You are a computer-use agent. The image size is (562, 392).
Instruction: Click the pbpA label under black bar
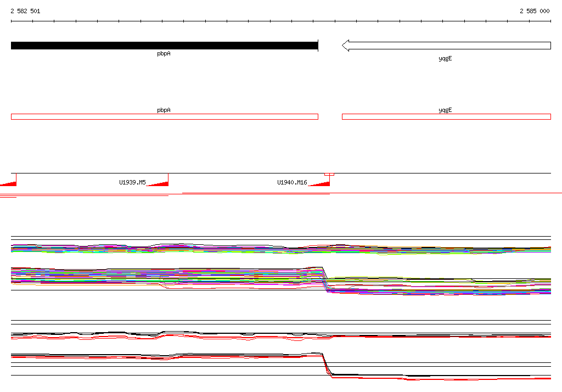coord(164,54)
